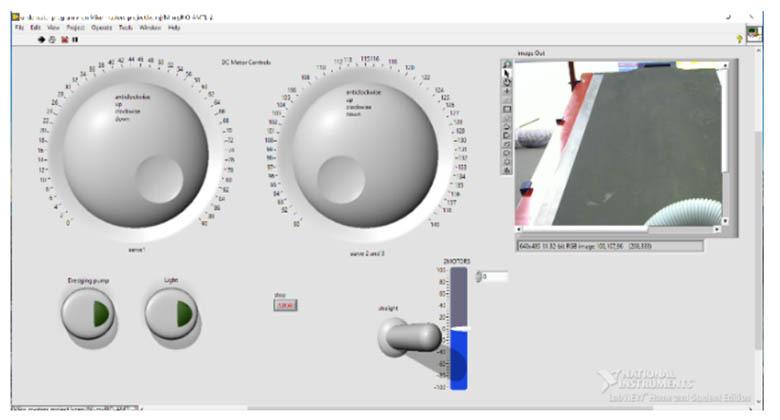
Task: Click the DC Motor Controls label
Action: [246, 63]
